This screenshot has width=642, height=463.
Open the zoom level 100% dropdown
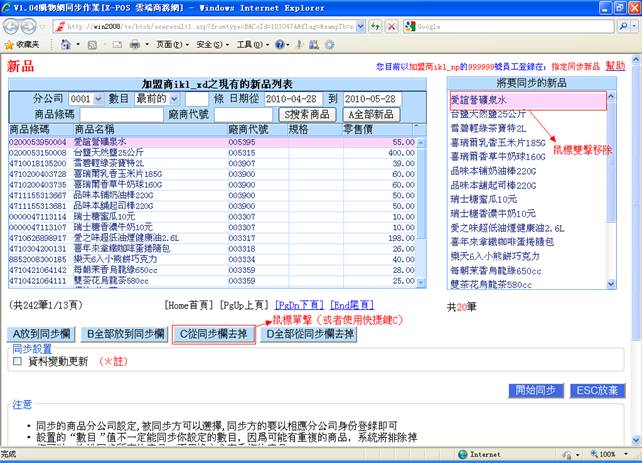(x=611, y=454)
